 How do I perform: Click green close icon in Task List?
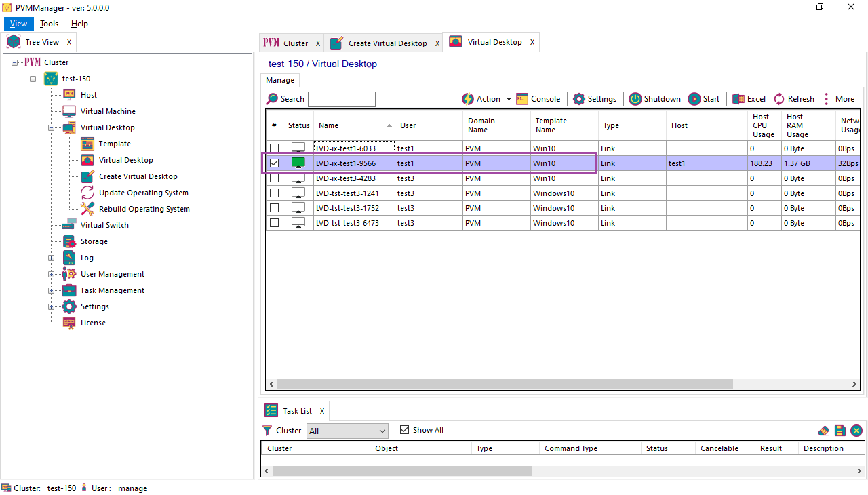tap(856, 431)
